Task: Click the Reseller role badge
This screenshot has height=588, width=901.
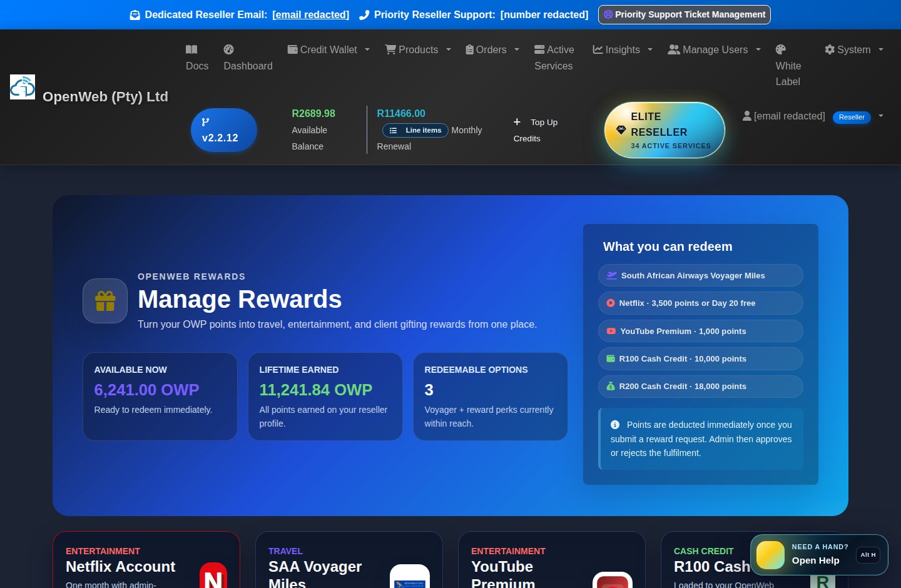Action: 852,117
